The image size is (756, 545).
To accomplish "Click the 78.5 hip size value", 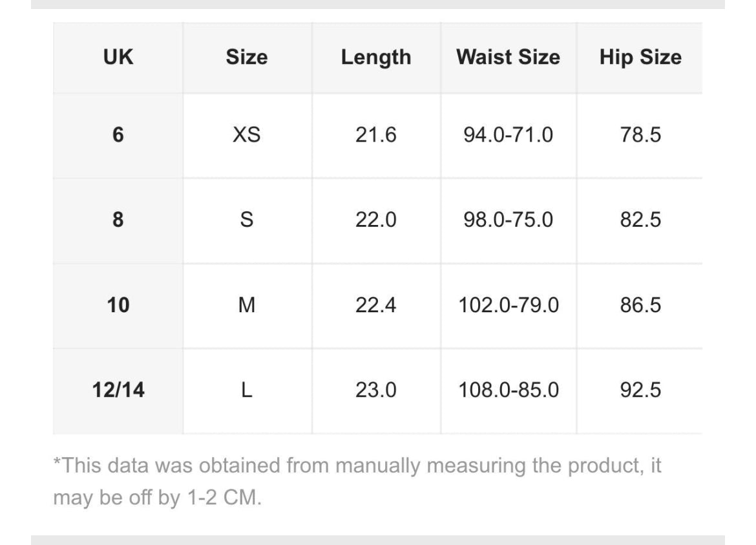I will click(640, 136).
